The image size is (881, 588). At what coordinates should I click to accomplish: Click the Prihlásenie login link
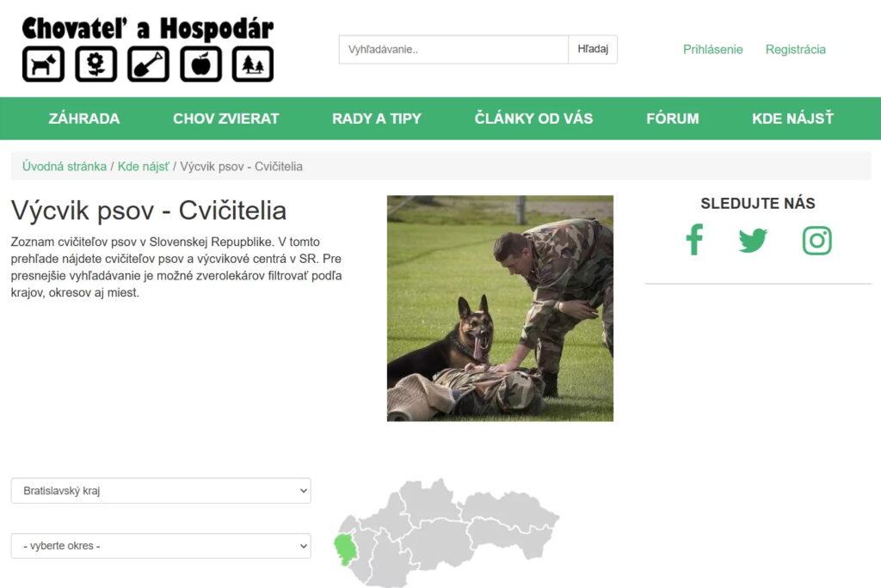(x=713, y=49)
